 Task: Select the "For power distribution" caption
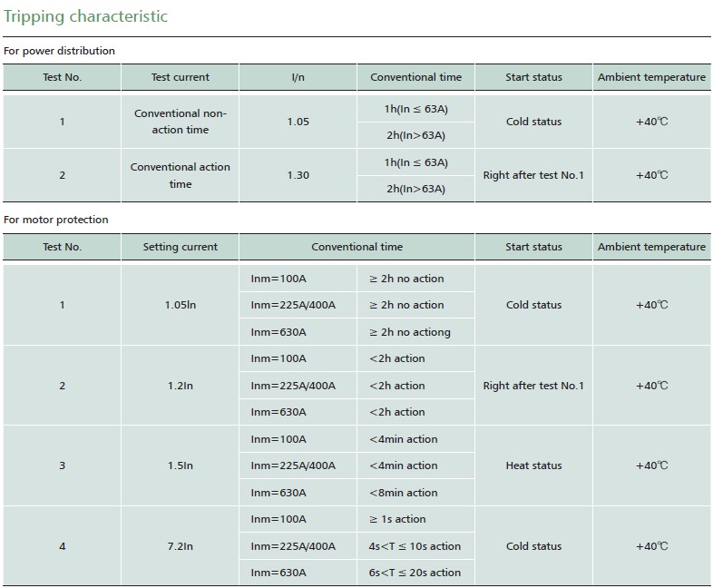pyautogui.click(x=59, y=51)
